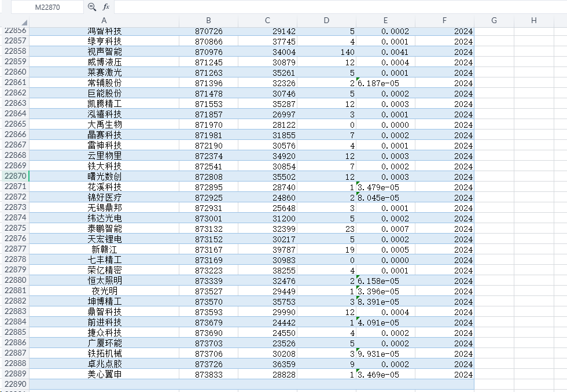Select row header 22889
Screen dimensions: 567x392
coord(15,373)
